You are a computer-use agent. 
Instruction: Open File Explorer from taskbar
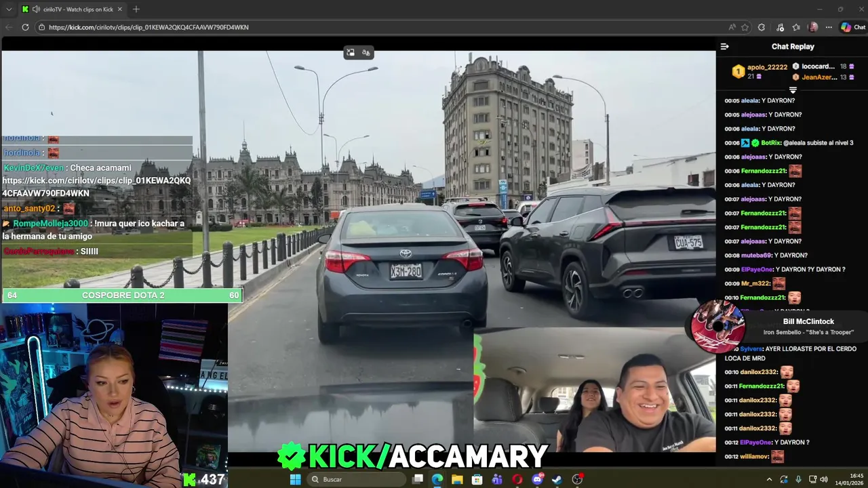tap(457, 479)
